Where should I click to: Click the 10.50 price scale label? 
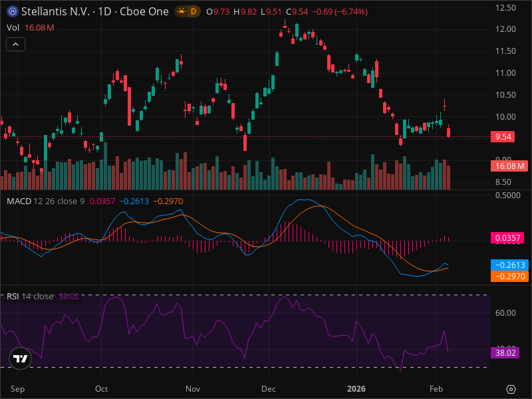pos(505,95)
